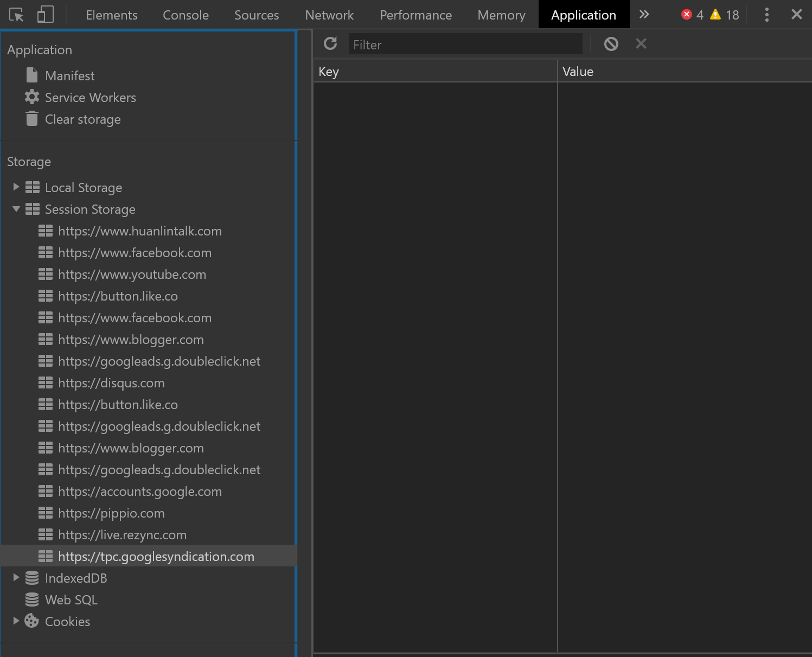Expand the Local Storage tree
812x657 pixels.
(16, 187)
